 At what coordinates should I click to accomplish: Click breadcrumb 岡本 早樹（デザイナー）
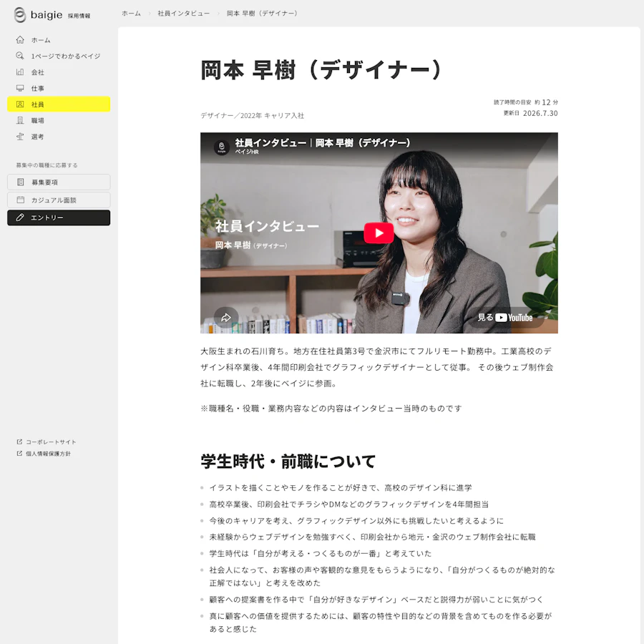262,14
